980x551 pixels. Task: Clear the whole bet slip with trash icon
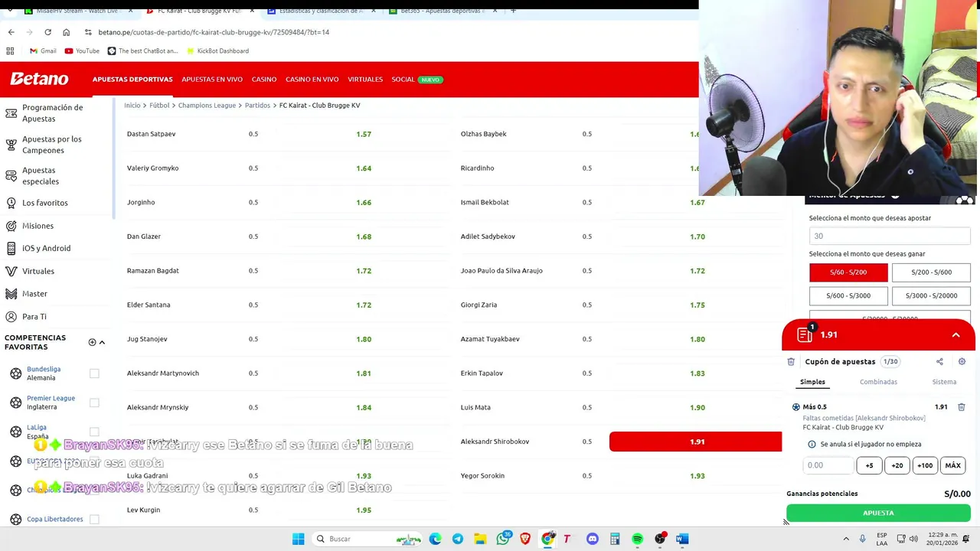[x=791, y=362]
